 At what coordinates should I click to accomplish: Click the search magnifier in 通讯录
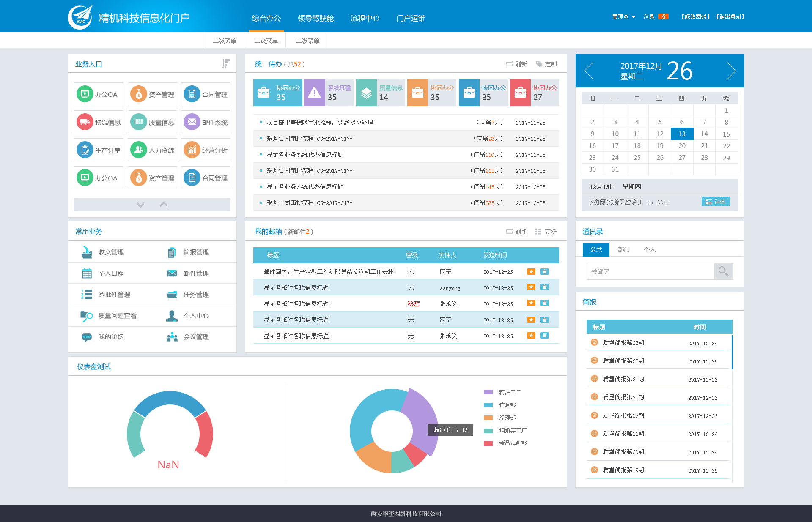[724, 271]
